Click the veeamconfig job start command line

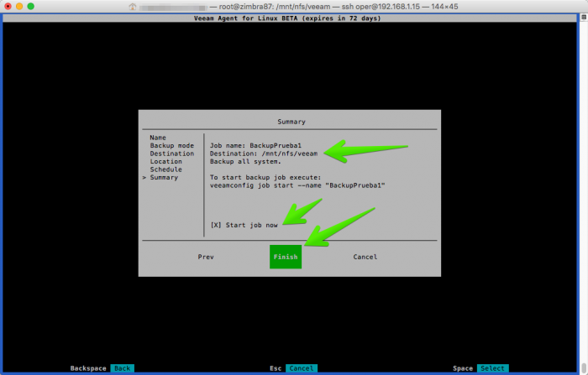click(x=297, y=185)
